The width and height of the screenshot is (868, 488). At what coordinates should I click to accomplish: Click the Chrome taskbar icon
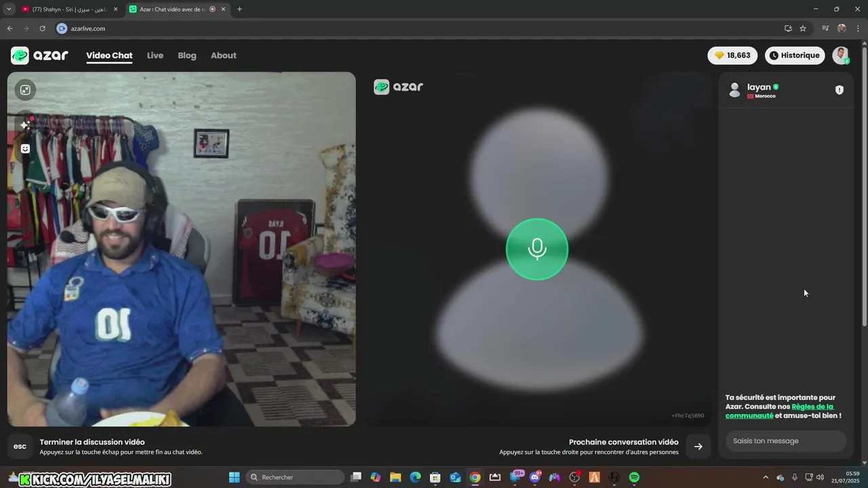coord(475,477)
